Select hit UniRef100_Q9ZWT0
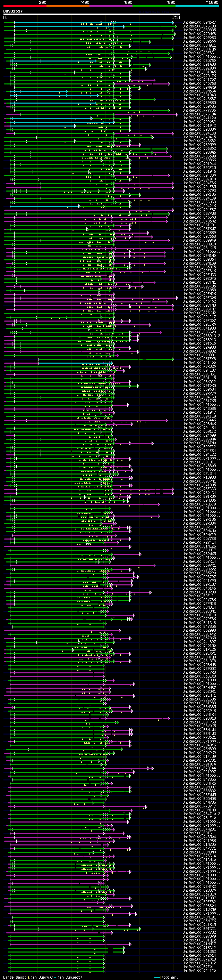The height and width of the screenshot is (980, 222). [199, 179]
